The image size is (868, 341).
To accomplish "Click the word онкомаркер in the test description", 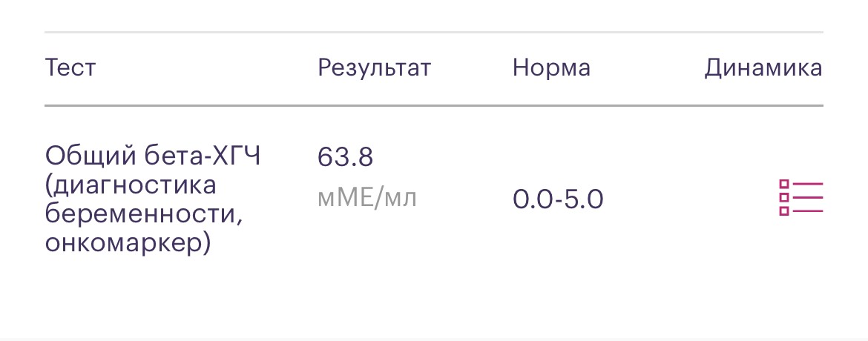I will 124,244.
